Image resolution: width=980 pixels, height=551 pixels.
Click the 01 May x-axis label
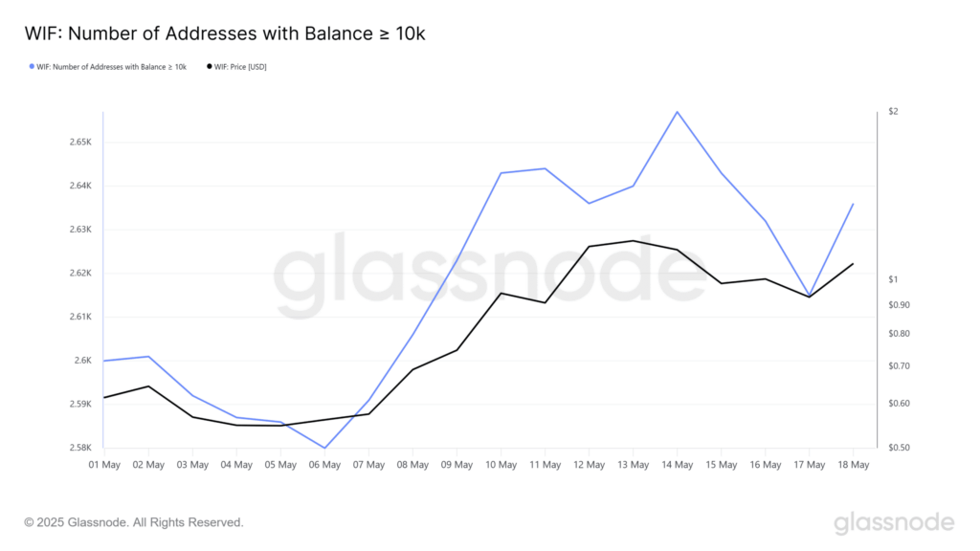[104, 465]
